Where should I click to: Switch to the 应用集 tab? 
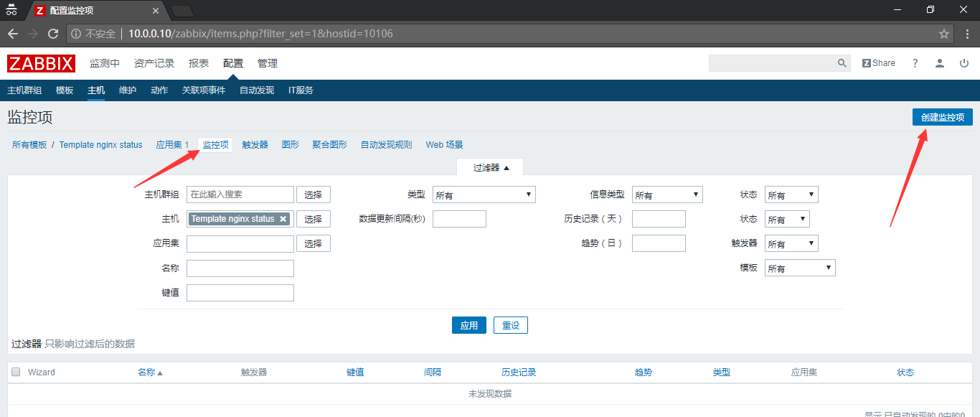tap(169, 144)
